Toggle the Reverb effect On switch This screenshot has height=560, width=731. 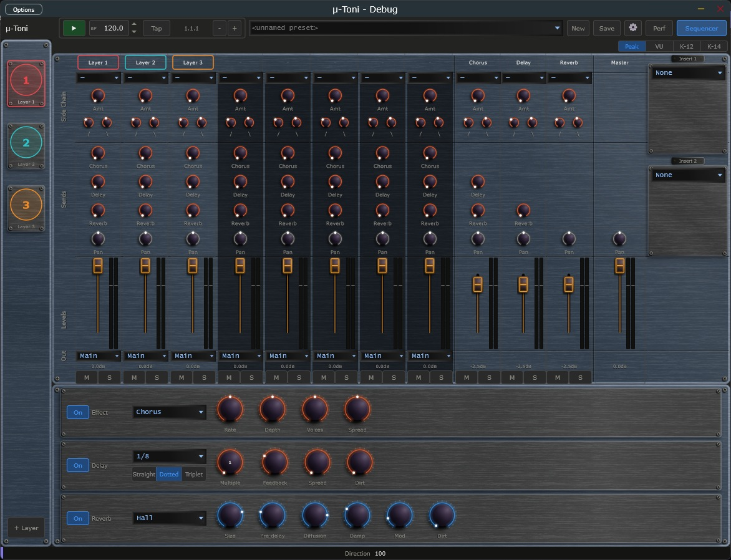click(78, 518)
